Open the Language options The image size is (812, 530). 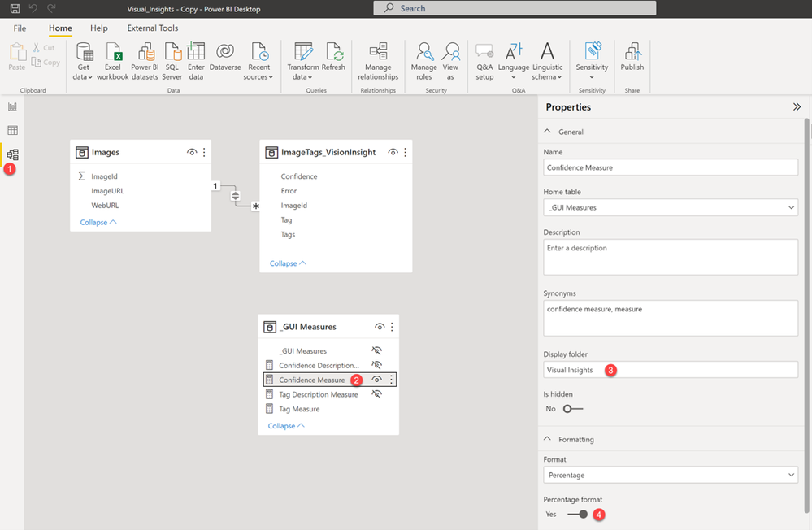point(514,61)
